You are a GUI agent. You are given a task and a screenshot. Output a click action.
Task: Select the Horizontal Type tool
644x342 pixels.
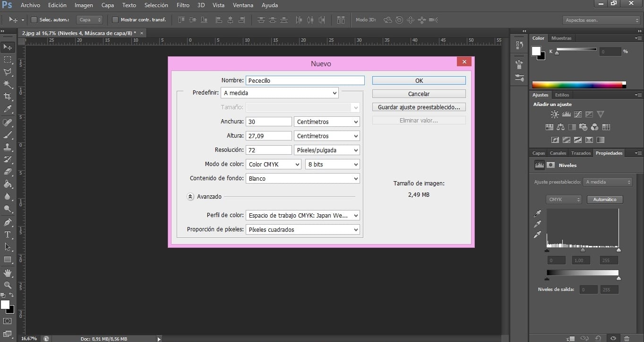[x=8, y=235]
